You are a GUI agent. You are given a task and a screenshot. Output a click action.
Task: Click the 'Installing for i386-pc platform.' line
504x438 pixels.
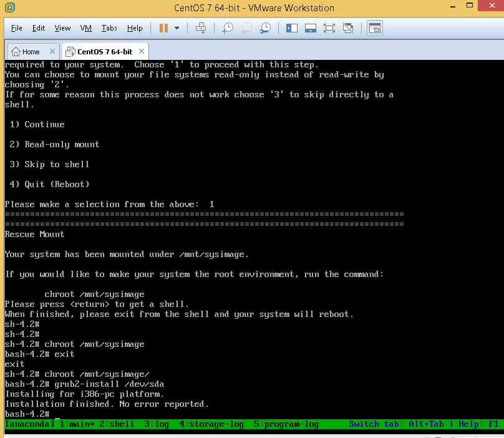[x=85, y=394]
